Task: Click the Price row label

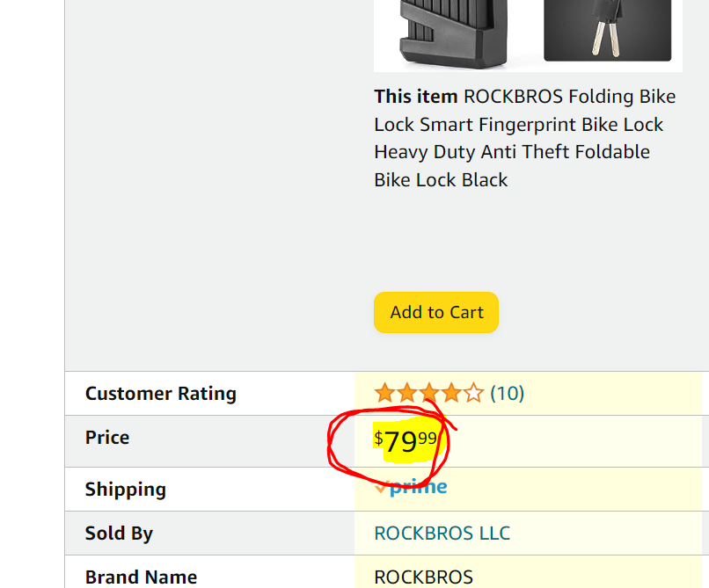Action: click(x=107, y=437)
